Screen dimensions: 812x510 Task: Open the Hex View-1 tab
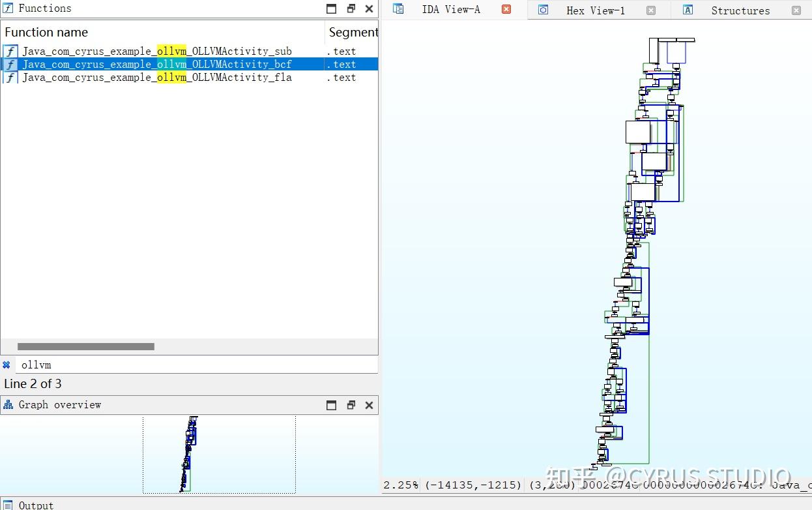595,10
